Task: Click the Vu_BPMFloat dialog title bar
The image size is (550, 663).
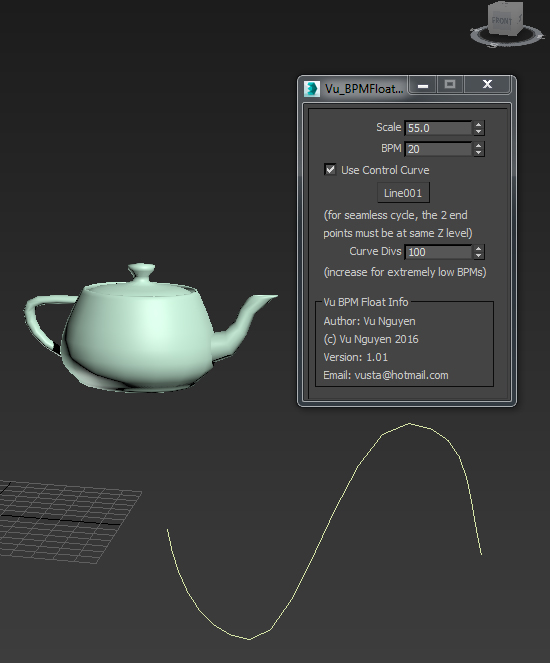Action: tap(364, 88)
